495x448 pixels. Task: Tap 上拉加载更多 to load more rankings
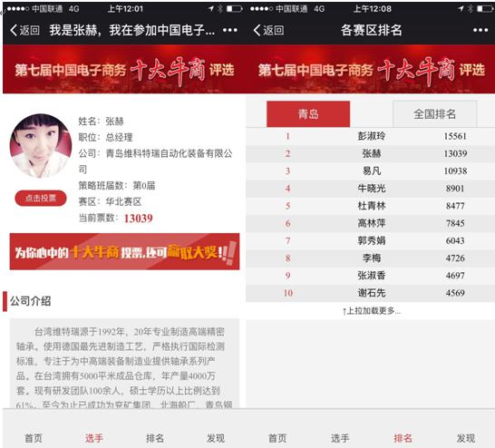[x=372, y=311]
